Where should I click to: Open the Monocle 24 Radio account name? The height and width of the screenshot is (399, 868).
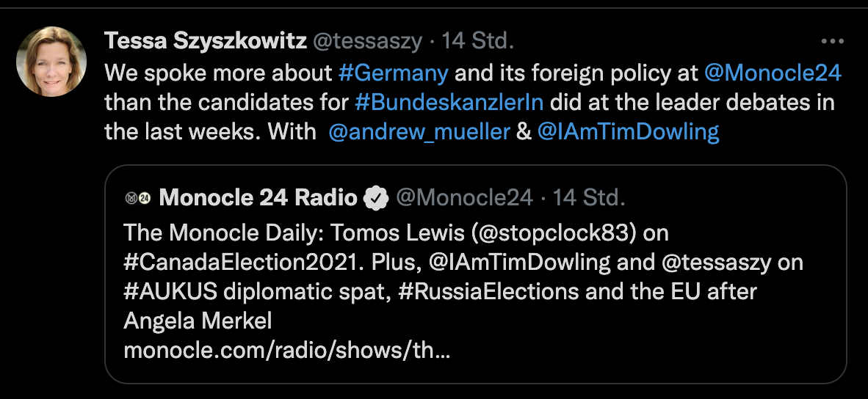258,197
